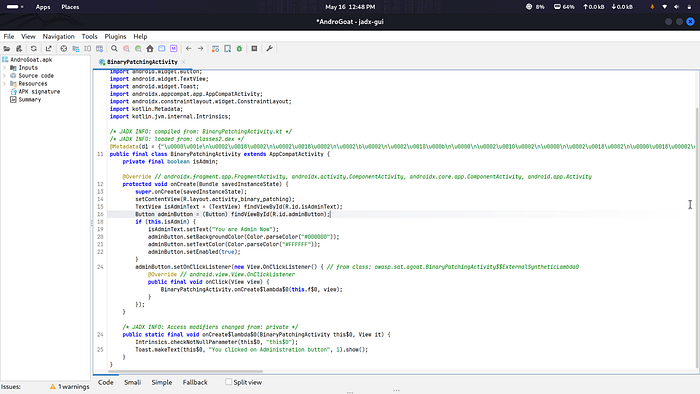Click the blue Application class icon
This screenshot has height=394, width=700.
(x=162, y=49)
